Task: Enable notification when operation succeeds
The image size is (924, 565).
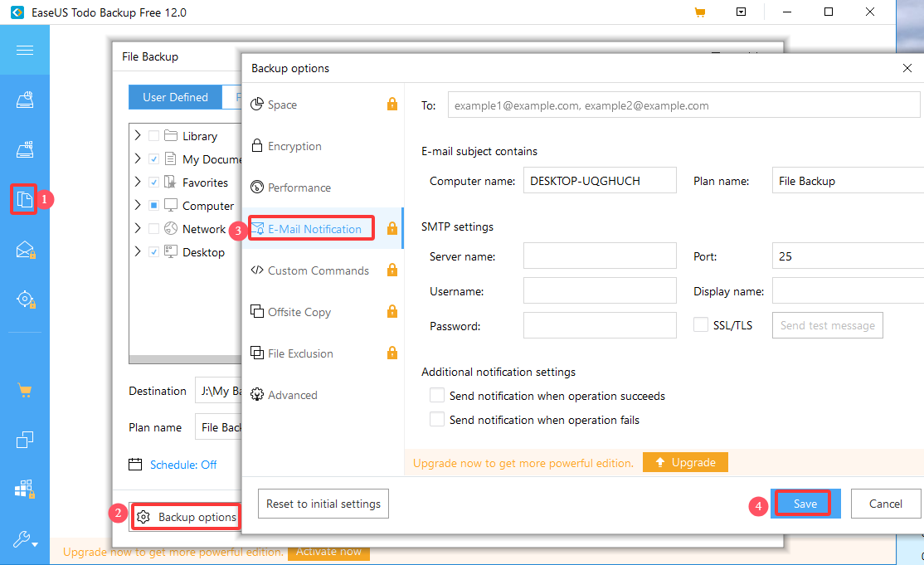Action: (x=437, y=395)
